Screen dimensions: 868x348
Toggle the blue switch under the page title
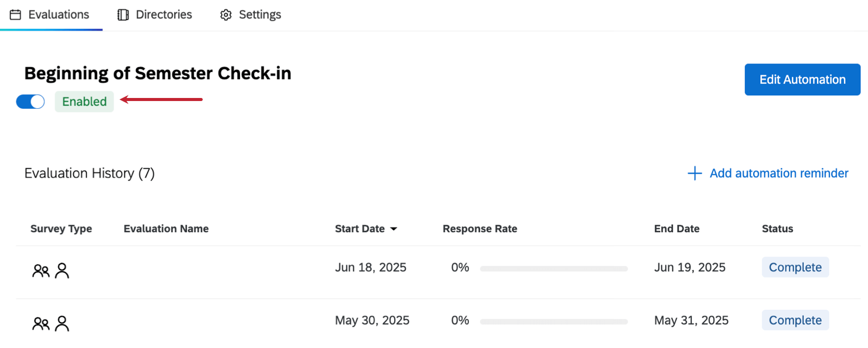[x=30, y=102]
